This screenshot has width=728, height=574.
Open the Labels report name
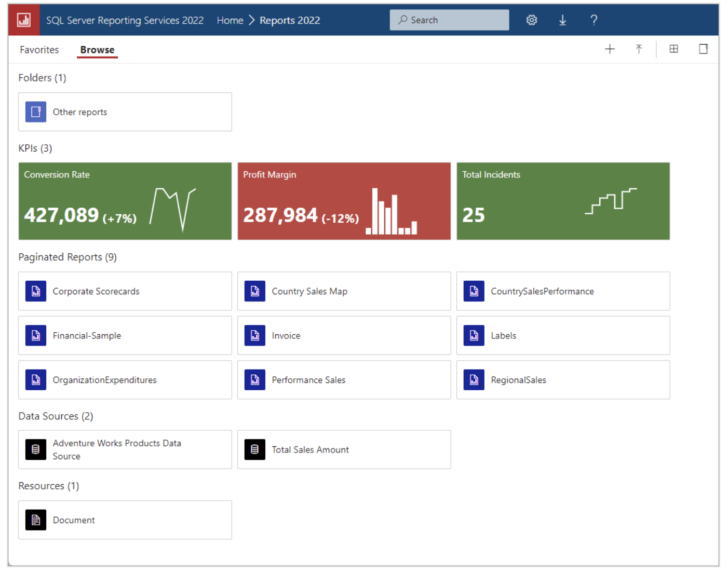pyautogui.click(x=504, y=336)
